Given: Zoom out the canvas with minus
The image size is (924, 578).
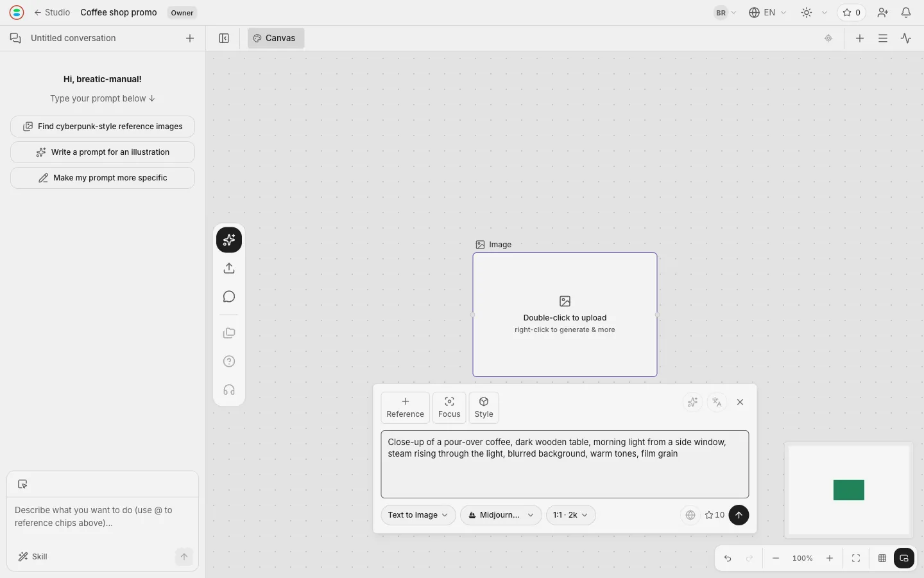Looking at the screenshot, I should (x=776, y=558).
